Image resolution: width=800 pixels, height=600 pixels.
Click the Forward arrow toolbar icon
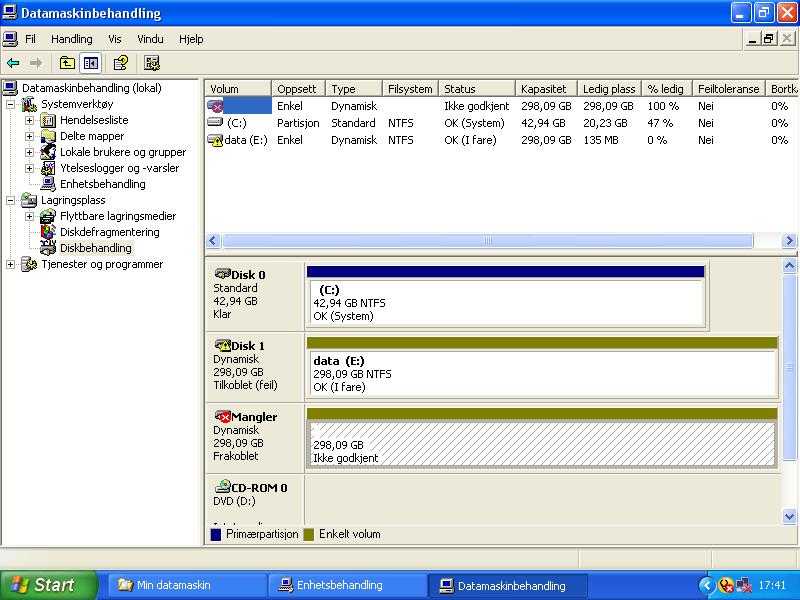[x=36, y=63]
